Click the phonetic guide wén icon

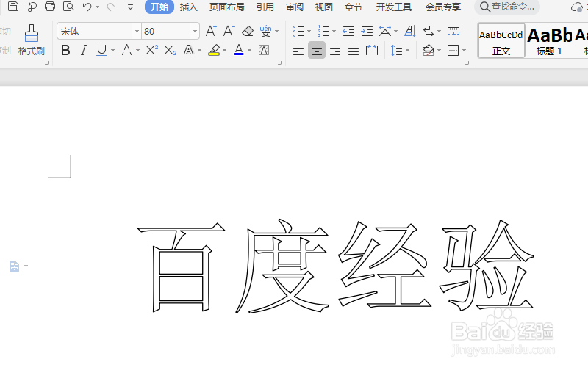coord(266,31)
